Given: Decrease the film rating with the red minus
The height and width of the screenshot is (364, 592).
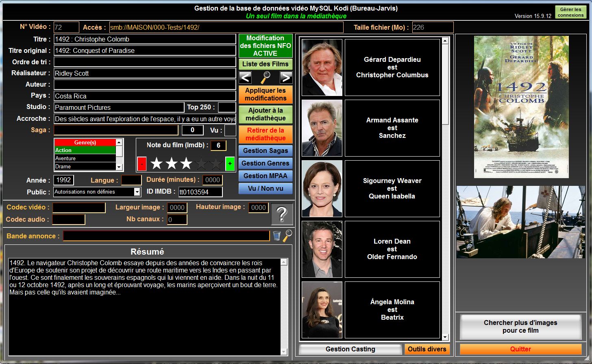Looking at the screenshot, I should point(141,164).
